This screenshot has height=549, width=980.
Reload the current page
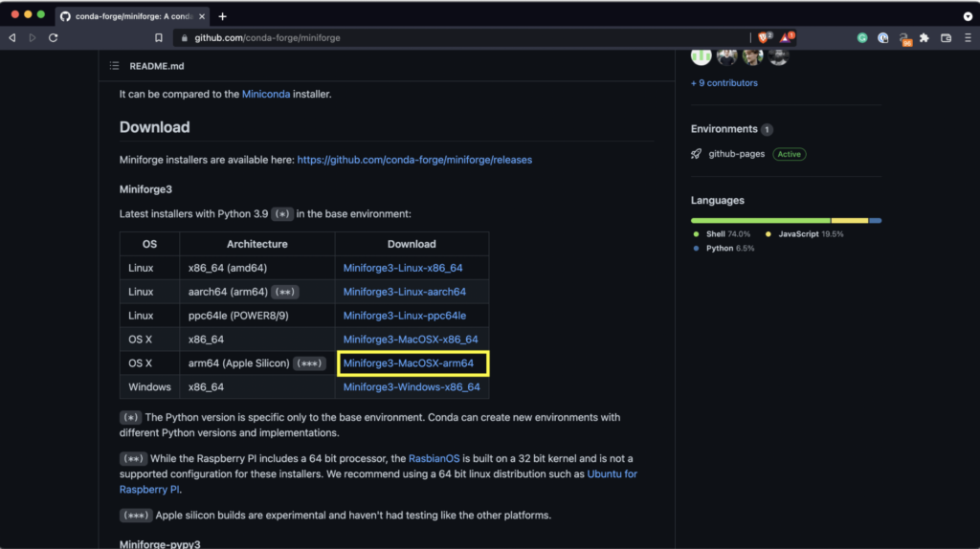[x=54, y=38]
